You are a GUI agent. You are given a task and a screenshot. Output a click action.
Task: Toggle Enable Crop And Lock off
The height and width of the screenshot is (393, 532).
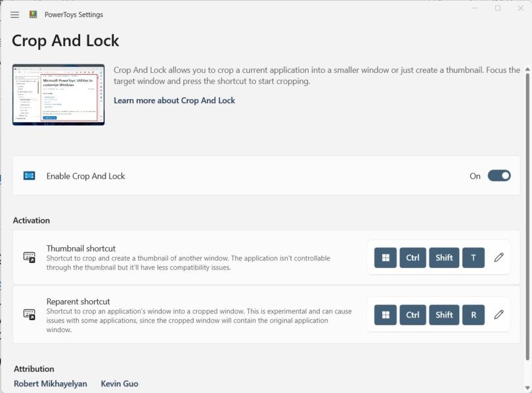498,175
